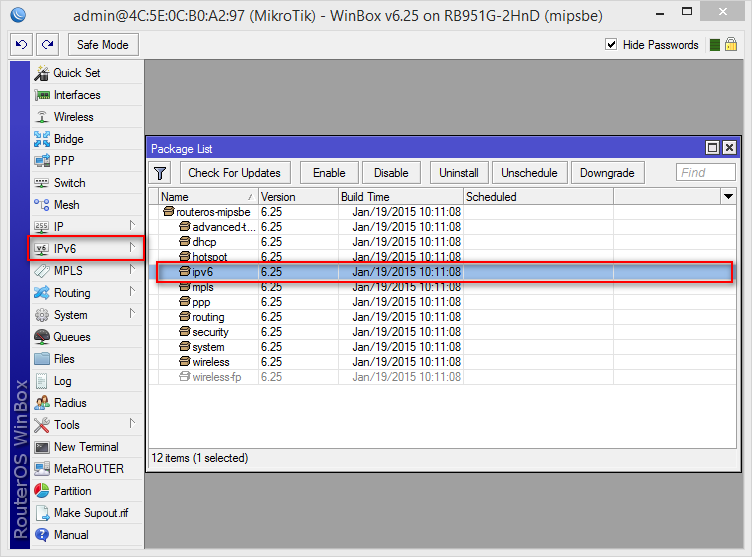Select the system package row
This screenshot has width=752, height=557.
442,347
